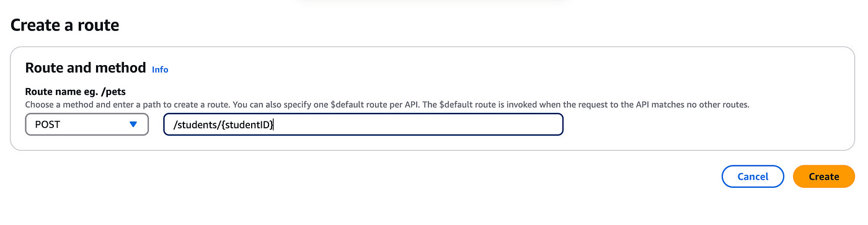This screenshot has height=225, width=868.
Task: Click the 'Route and method' section title
Action: pyautogui.click(x=86, y=68)
